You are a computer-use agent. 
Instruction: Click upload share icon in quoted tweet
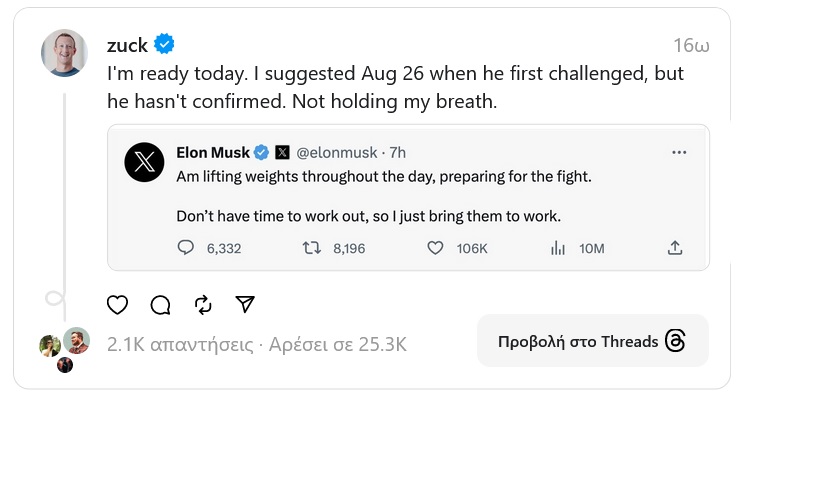(675, 248)
